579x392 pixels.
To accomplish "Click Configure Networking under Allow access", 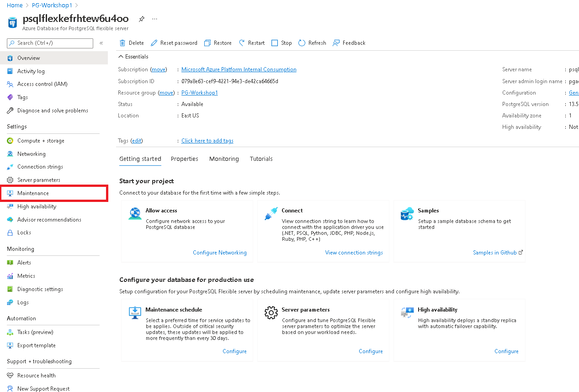I will pos(219,252).
